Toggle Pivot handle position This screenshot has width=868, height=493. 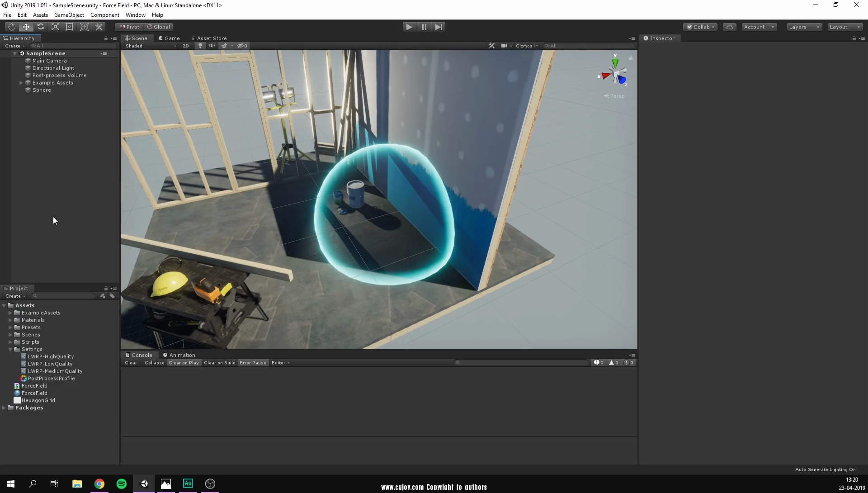(129, 27)
